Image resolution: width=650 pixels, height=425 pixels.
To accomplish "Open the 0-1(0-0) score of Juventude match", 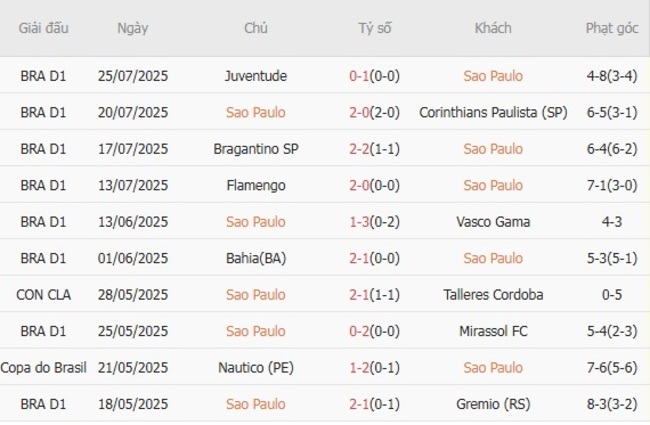I will 375,76.
